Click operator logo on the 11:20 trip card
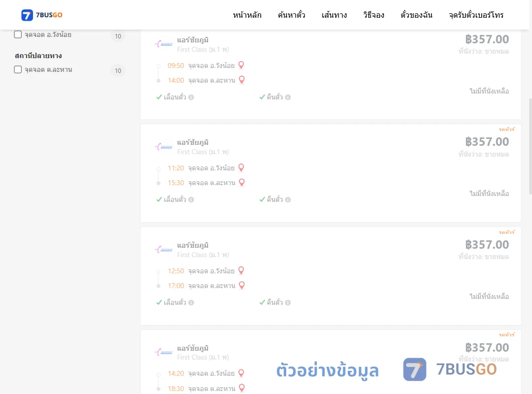 164,147
